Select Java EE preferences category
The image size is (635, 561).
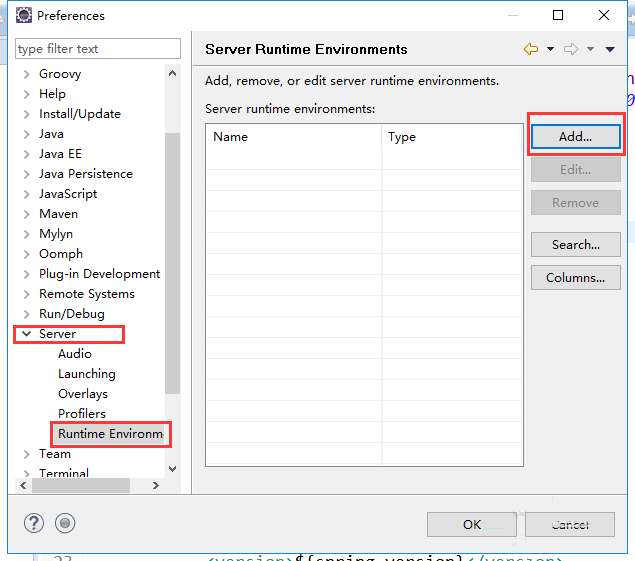pos(60,154)
